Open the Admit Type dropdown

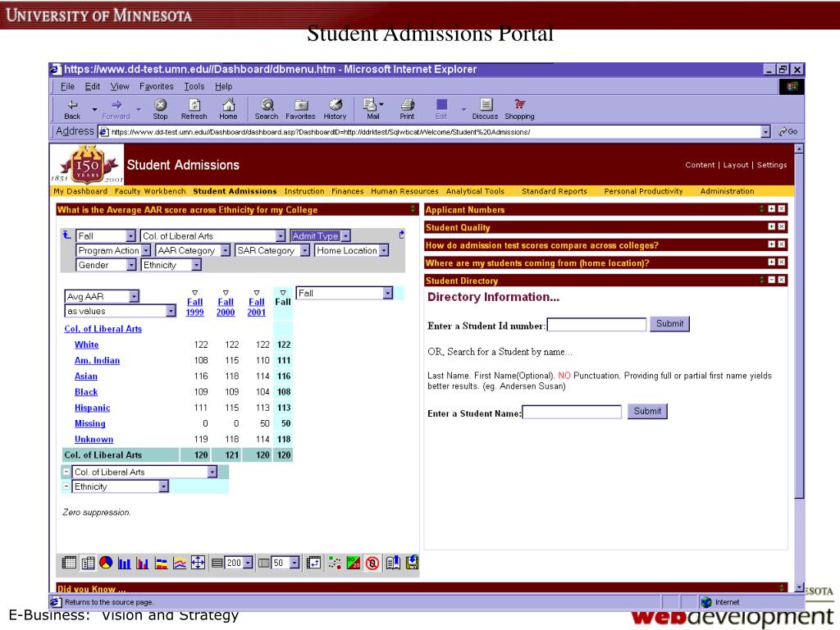tap(321, 235)
